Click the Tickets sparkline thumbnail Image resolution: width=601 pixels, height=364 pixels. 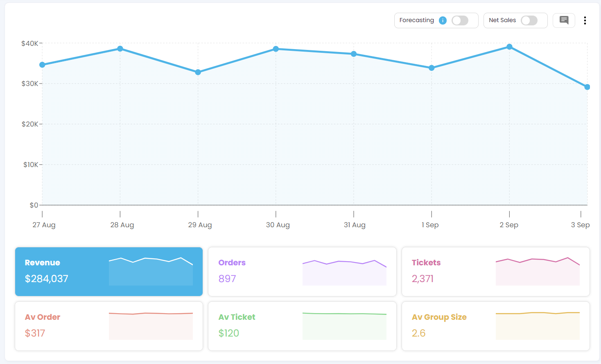pyautogui.click(x=538, y=271)
